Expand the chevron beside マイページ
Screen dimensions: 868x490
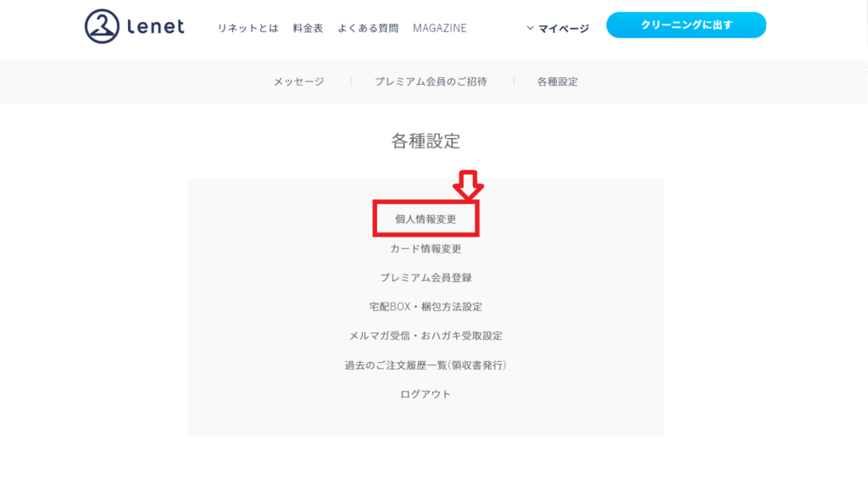[x=531, y=28]
